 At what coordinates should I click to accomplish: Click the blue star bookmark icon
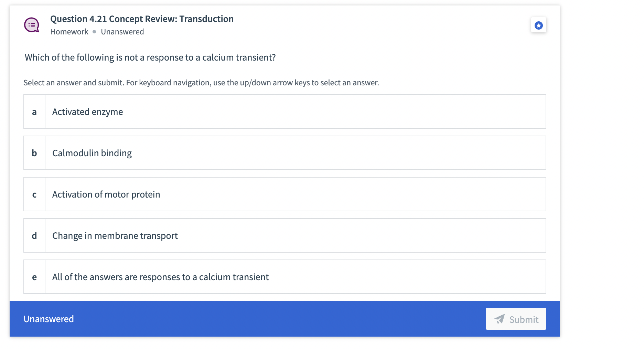[x=539, y=25]
